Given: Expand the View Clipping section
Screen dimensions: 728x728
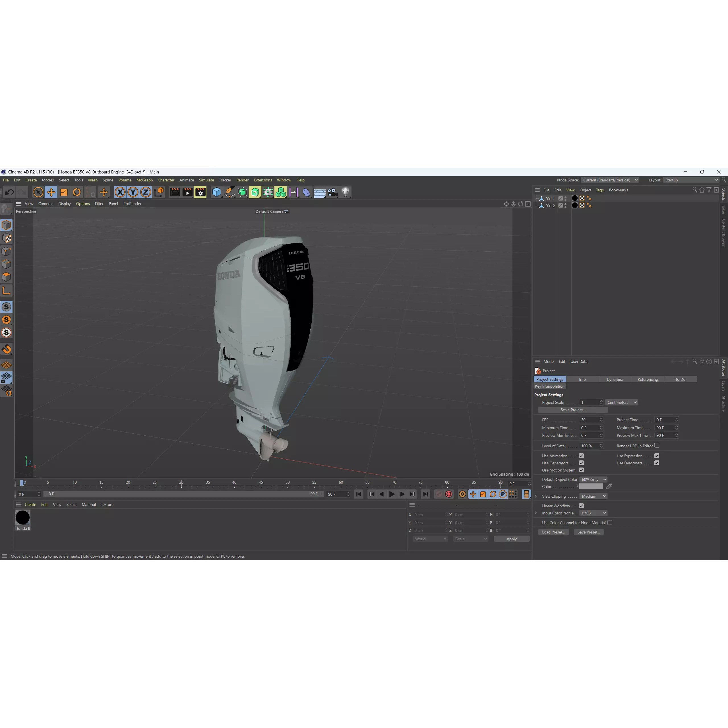Looking at the screenshot, I should pyautogui.click(x=536, y=496).
